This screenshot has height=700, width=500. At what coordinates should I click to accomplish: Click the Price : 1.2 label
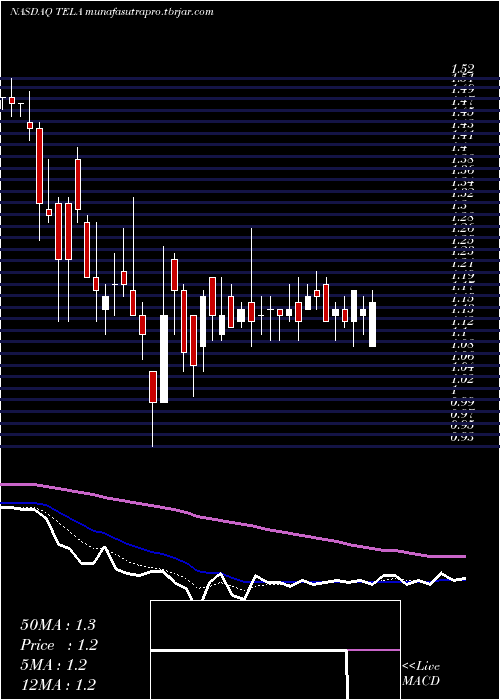point(59,645)
